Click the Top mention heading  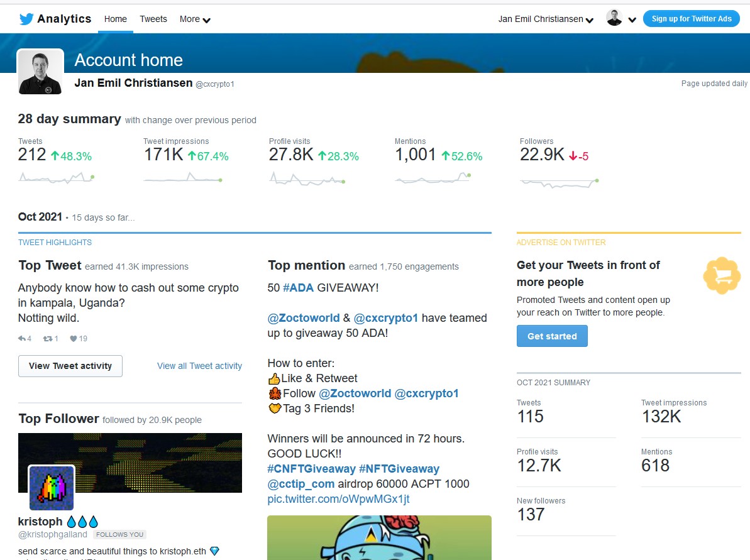pyautogui.click(x=306, y=265)
